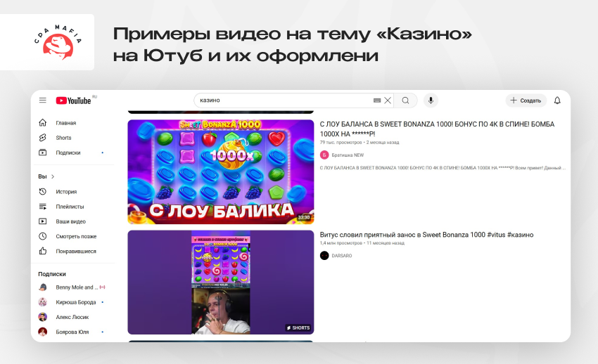Clear the search field with X
The image size is (598, 364).
click(x=388, y=100)
